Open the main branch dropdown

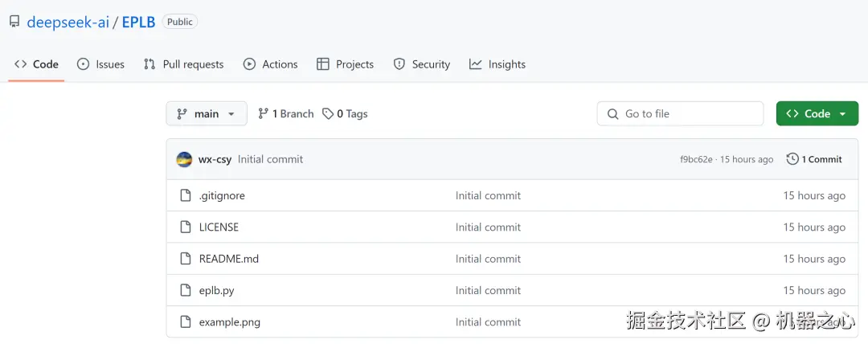(207, 114)
